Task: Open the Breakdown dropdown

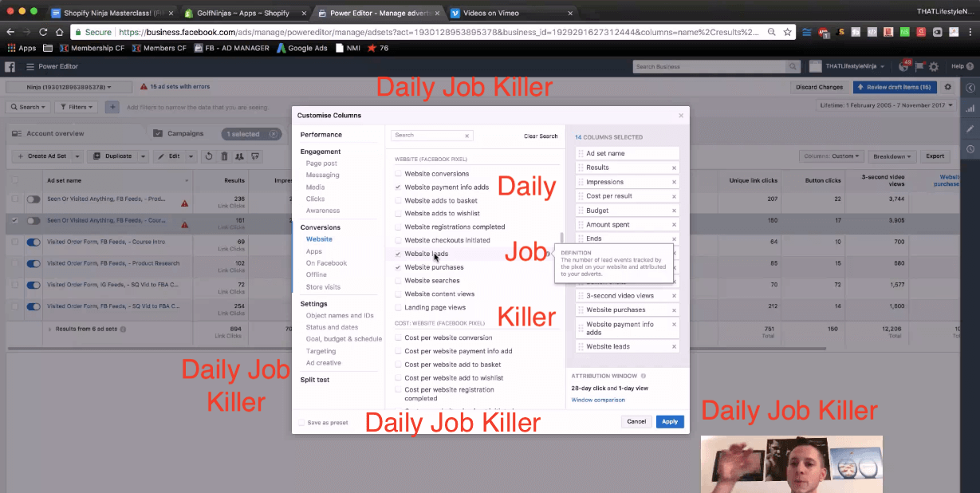Action: 892,156
